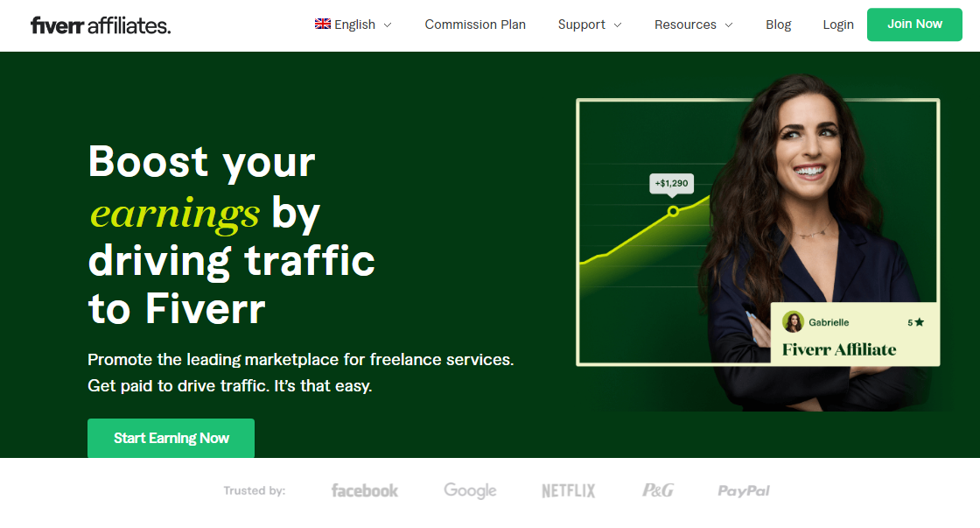
Task: Click the Fiverr affiliates logo
Action: pyautogui.click(x=101, y=25)
